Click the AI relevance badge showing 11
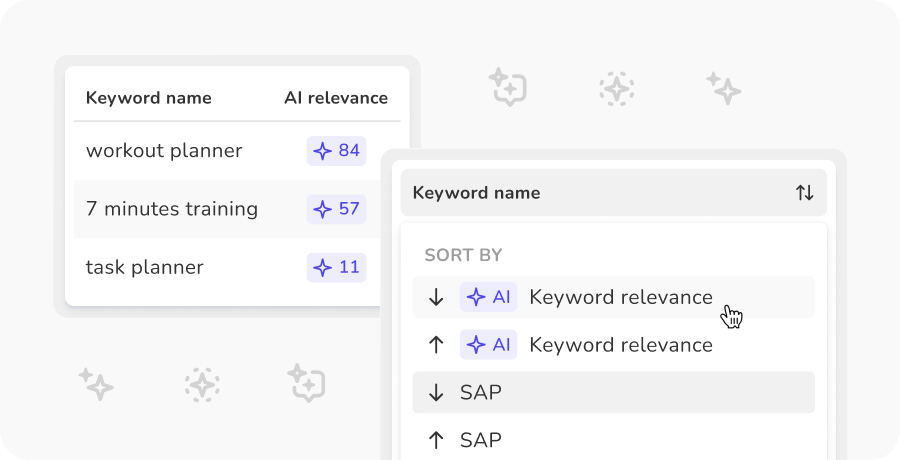Viewport: 900px width, 460px height. (x=336, y=267)
